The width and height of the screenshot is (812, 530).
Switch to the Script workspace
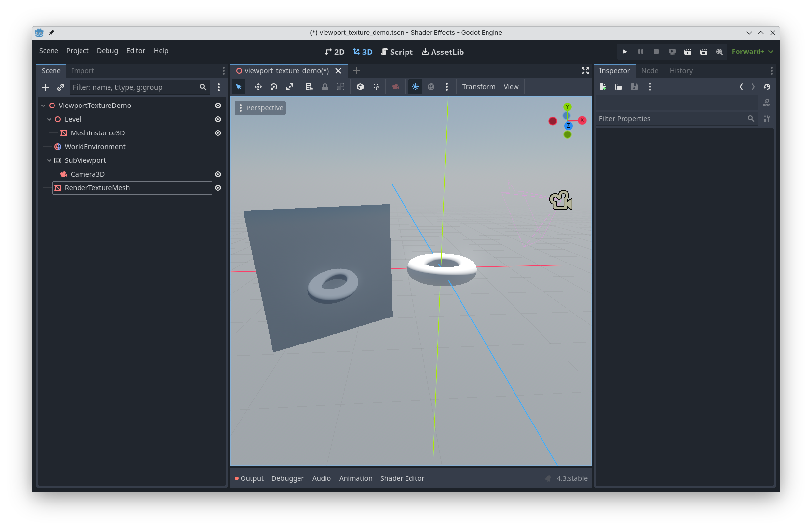(397, 52)
